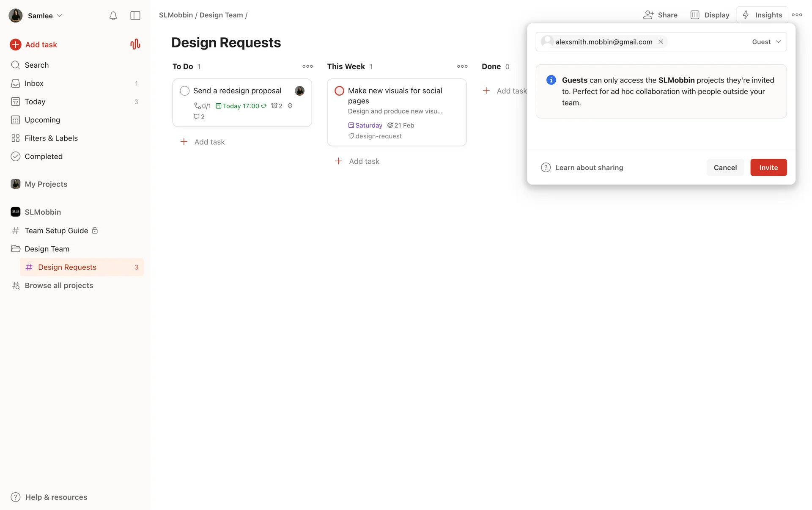Click Learn about sharing link
The width and height of the screenshot is (812, 510).
pyautogui.click(x=589, y=168)
